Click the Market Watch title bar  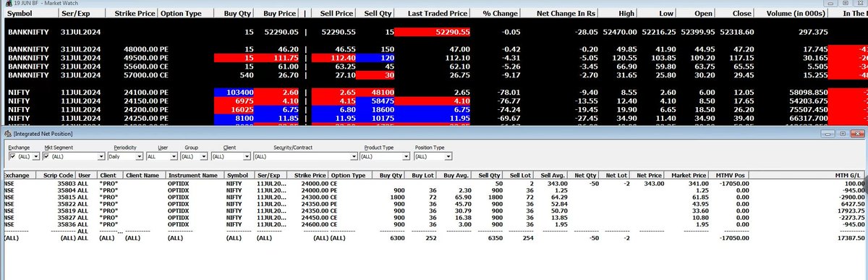(x=434, y=4)
